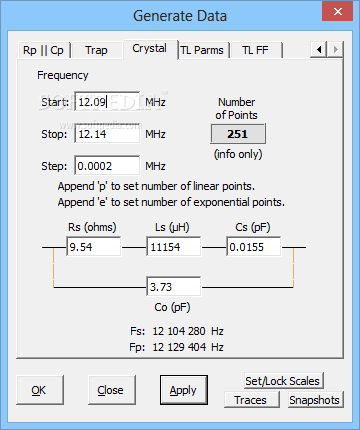Click the Stop frequency field
360x430 pixels.
(x=107, y=134)
